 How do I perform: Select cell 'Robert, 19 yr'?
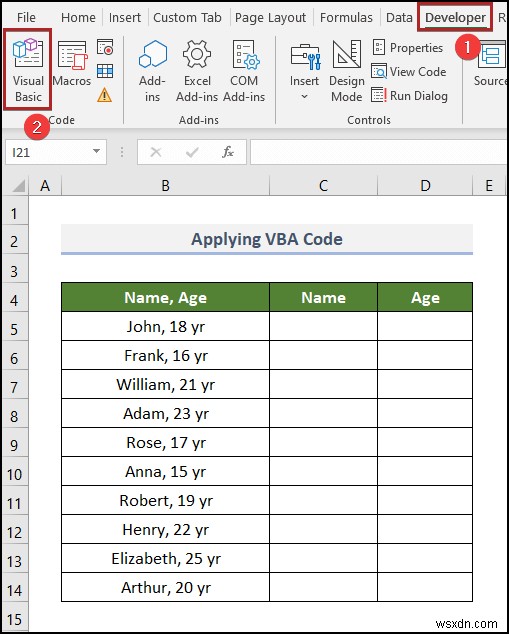165,500
